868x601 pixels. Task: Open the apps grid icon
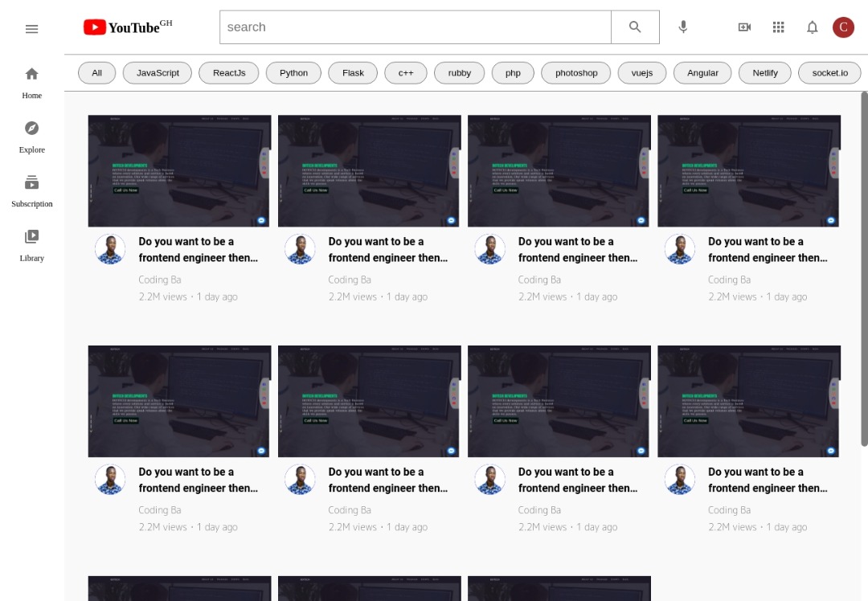778,27
